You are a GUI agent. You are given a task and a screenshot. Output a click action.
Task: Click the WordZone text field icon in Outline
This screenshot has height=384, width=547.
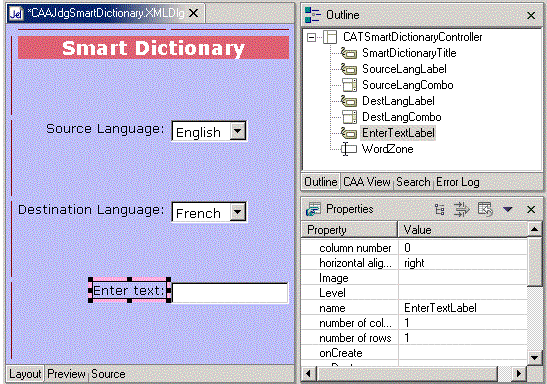tap(349, 149)
